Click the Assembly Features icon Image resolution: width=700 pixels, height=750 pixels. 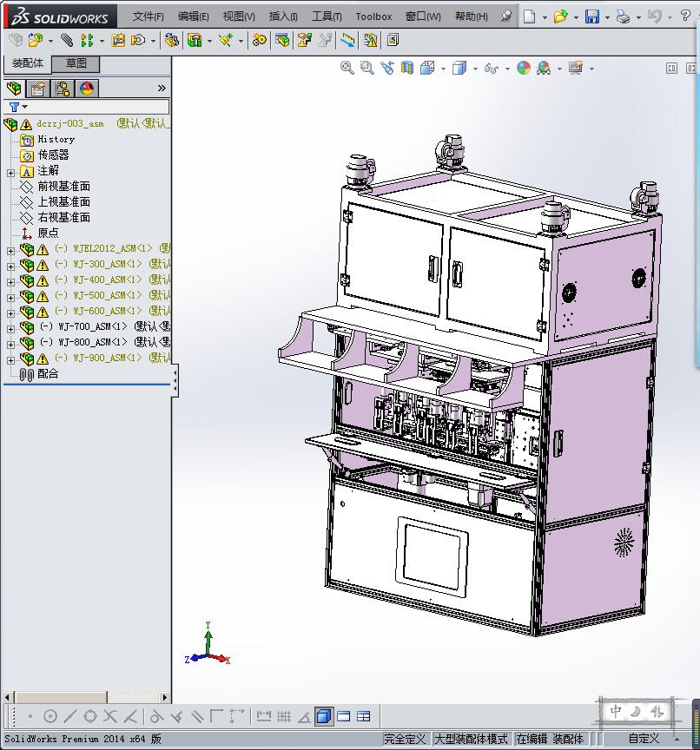coord(195,40)
